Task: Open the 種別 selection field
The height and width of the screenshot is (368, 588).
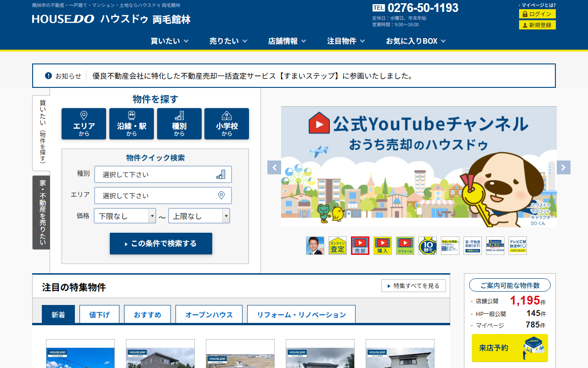Action: (x=163, y=174)
